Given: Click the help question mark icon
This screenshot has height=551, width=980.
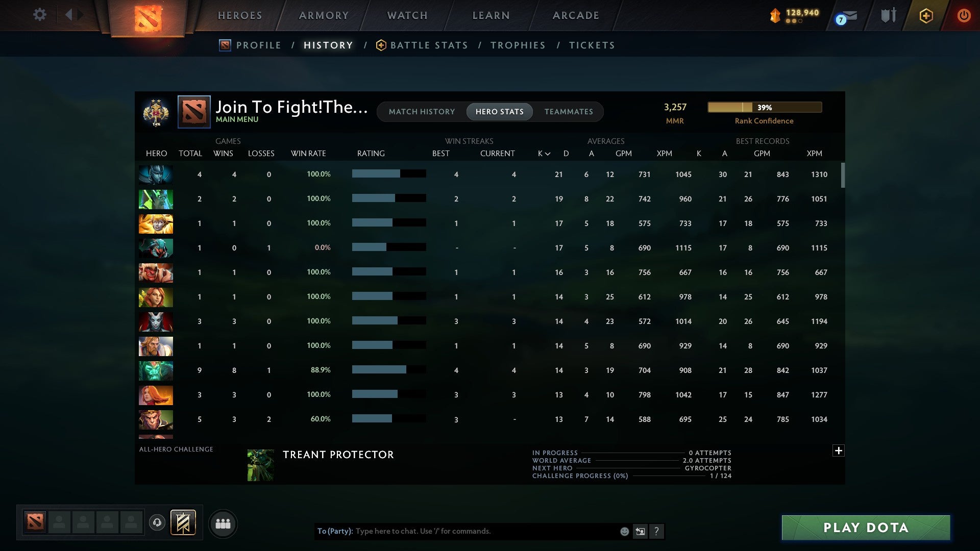Looking at the screenshot, I should coord(656,531).
